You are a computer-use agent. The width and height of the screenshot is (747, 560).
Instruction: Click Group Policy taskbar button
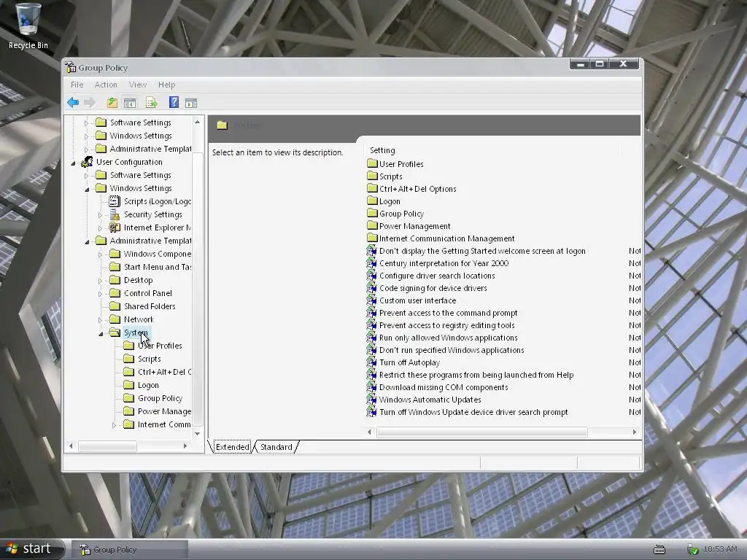tap(130, 550)
